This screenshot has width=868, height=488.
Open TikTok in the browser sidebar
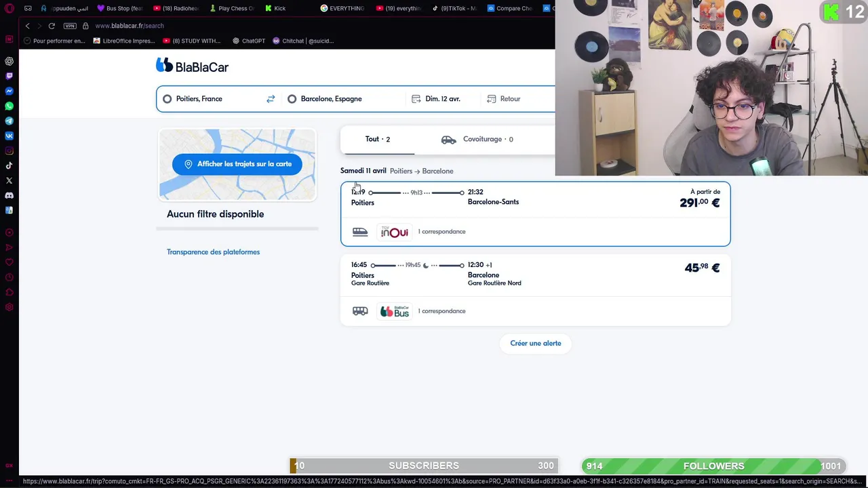[9, 165]
